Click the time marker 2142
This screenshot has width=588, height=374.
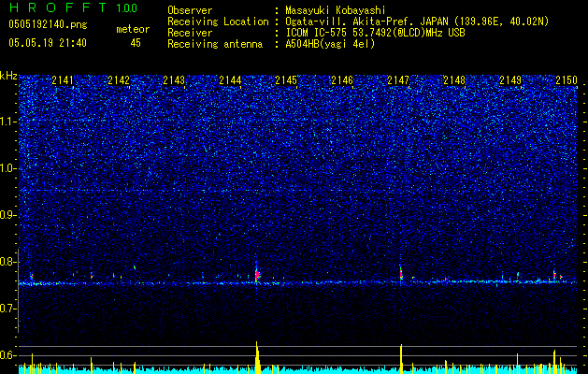coord(119,79)
